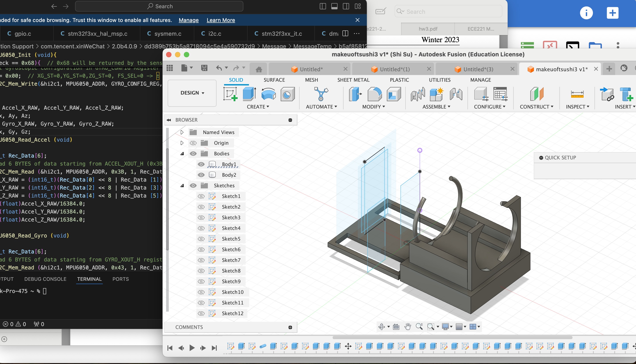Toggle Origin folder visibility
This screenshot has height=364, width=636.
[193, 143]
